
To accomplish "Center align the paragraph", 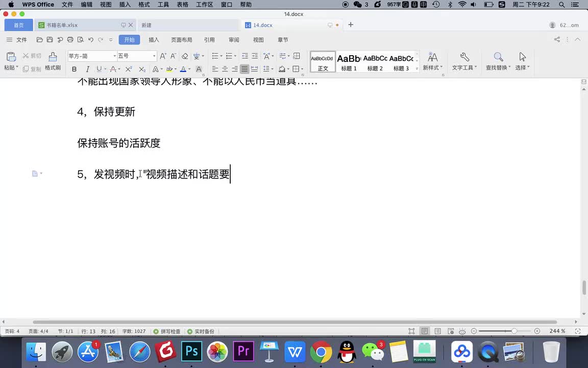I will [x=225, y=69].
